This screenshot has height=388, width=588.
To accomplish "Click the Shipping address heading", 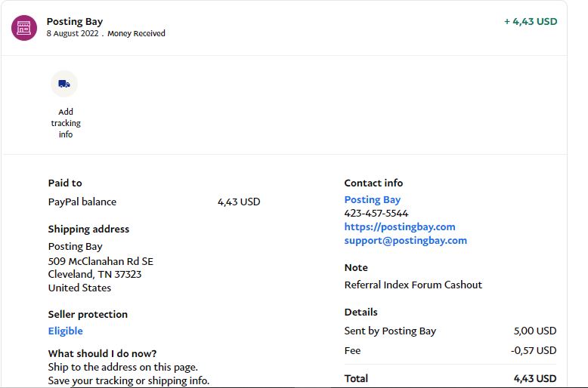I will click(x=88, y=229).
